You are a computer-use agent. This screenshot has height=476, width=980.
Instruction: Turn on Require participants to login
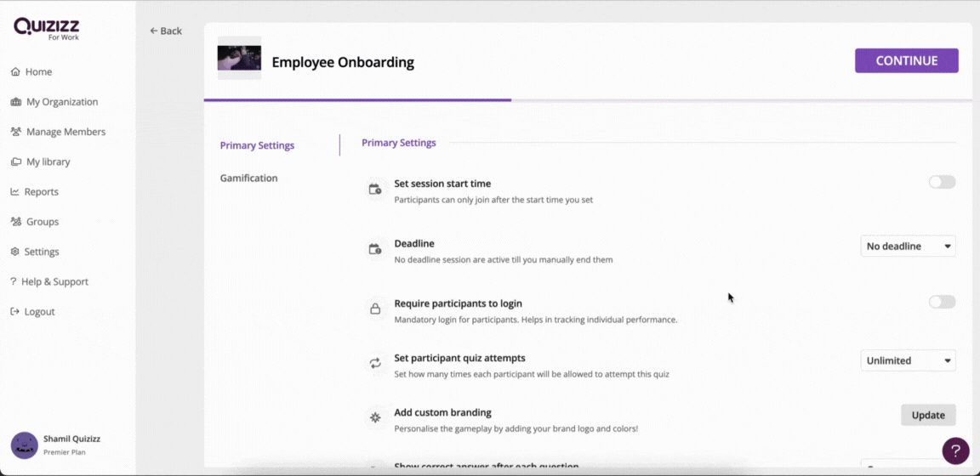coord(942,302)
